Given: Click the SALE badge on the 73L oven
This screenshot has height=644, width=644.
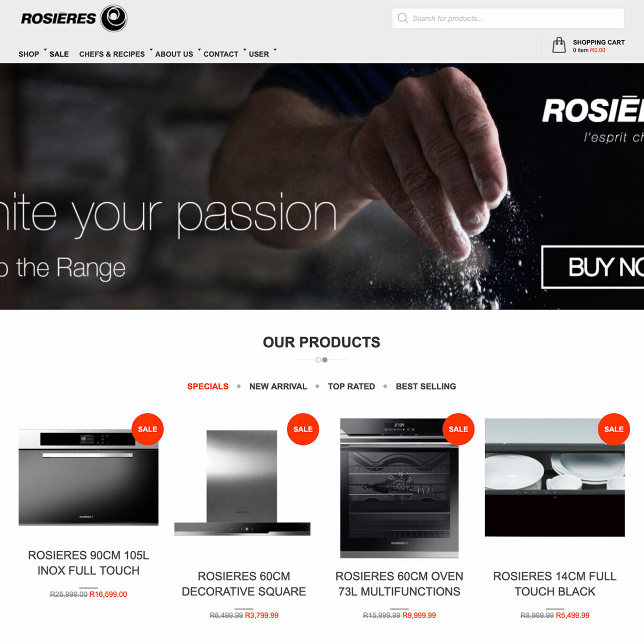Looking at the screenshot, I should click(x=458, y=429).
